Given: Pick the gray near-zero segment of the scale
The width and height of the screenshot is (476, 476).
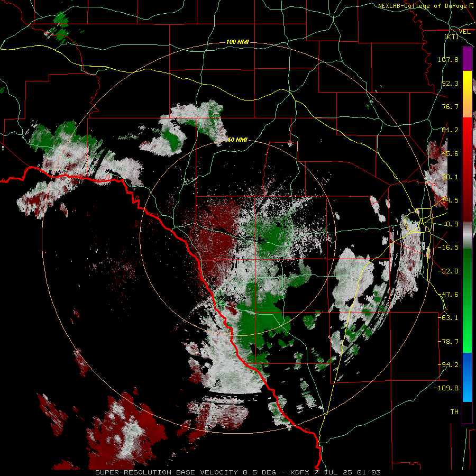Looking at the screenshot, I should pyautogui.click(x=467, y=235).
